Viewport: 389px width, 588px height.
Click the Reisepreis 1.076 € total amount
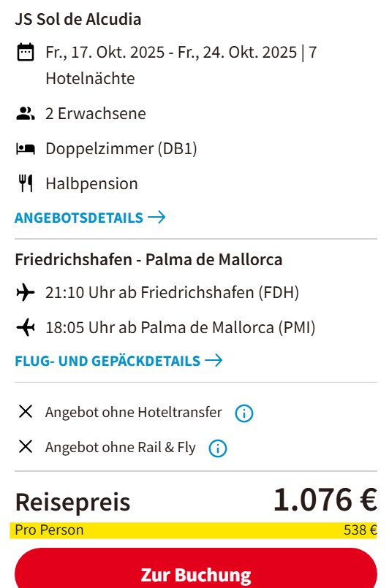coord(325,500)
